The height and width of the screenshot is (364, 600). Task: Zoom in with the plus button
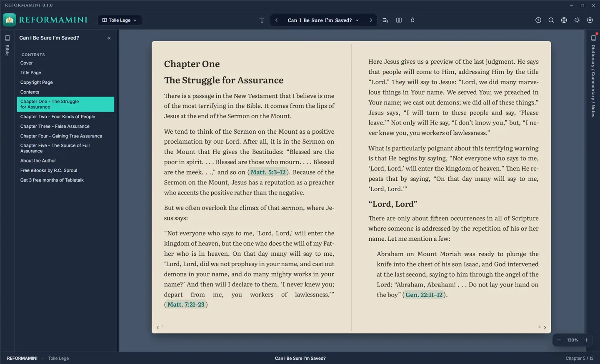point(586,340)
